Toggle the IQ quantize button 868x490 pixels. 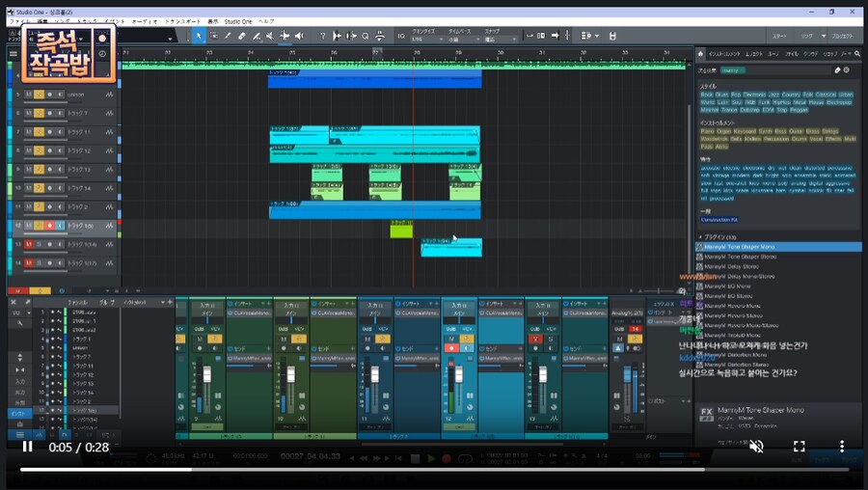[x=401, y=36]
